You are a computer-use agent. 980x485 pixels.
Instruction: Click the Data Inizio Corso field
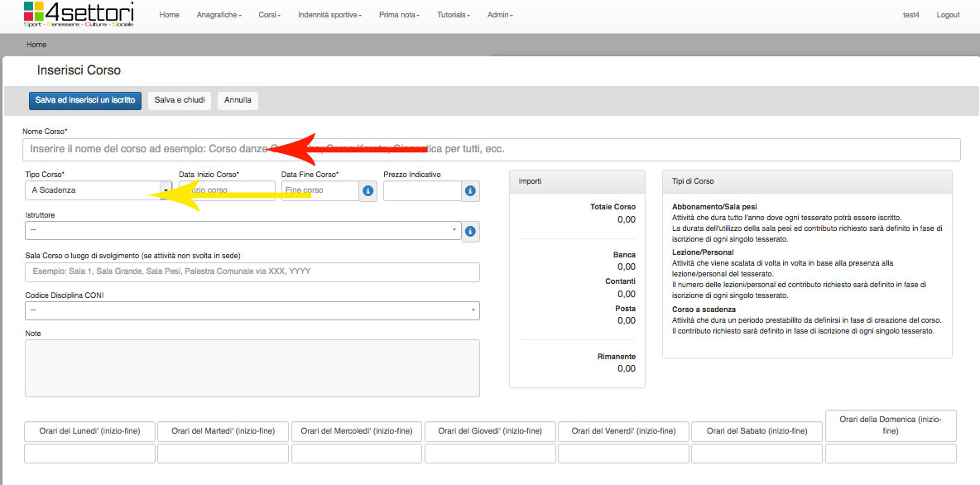point(228,190)
